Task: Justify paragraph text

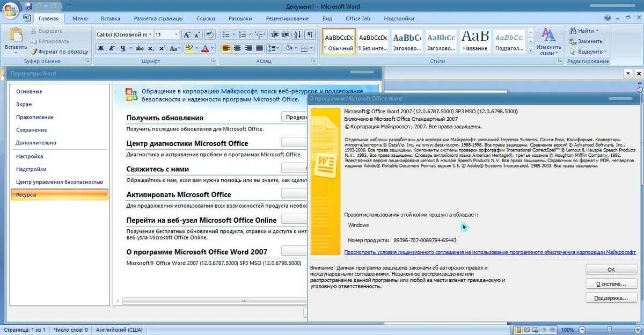Action: tap(259, 48)
